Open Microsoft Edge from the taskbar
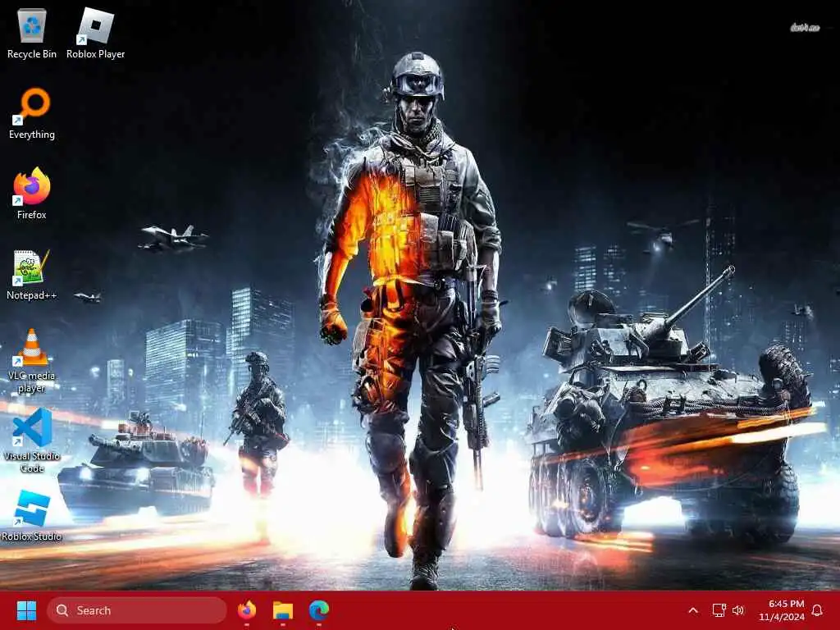Viewport: 840px width, 630px height. [319, 610]
